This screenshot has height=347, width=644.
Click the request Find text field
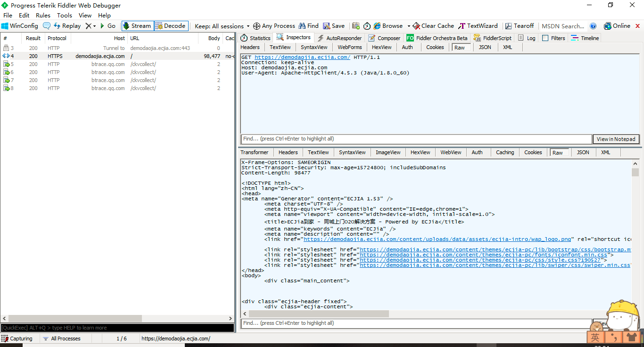(416, 139)
